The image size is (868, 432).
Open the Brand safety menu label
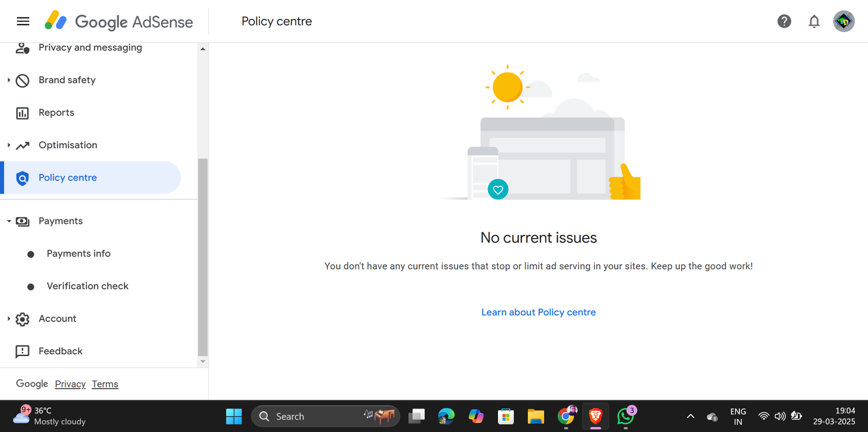click(67, 80)
